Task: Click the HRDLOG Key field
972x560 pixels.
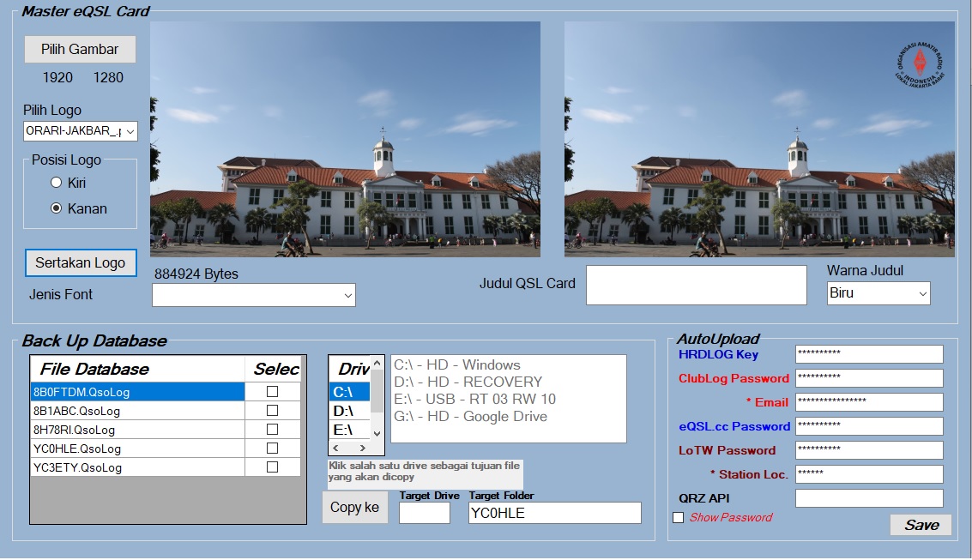Action: 869,354
